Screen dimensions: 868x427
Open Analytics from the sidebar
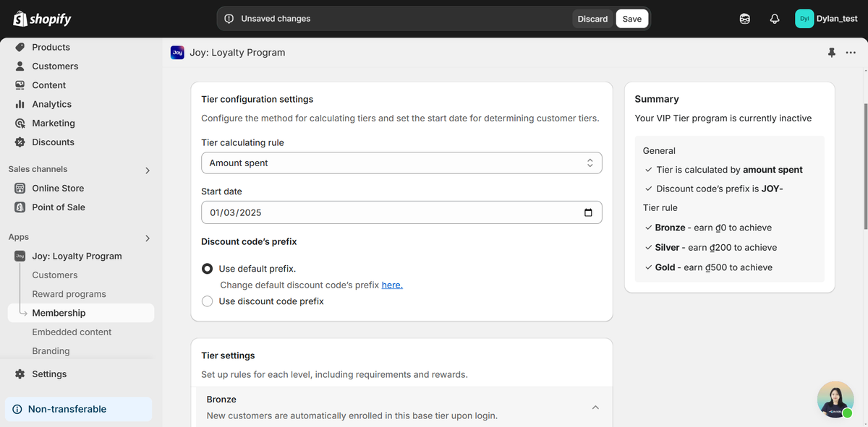click(51, 104)
